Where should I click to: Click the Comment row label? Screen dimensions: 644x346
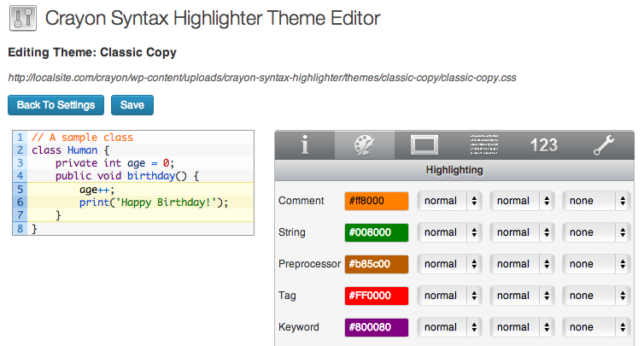point(301,201)
